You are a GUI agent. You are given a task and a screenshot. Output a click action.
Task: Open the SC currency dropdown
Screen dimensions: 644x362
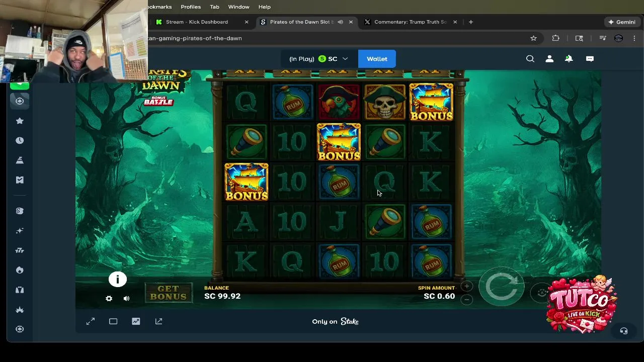click(319, 59)
